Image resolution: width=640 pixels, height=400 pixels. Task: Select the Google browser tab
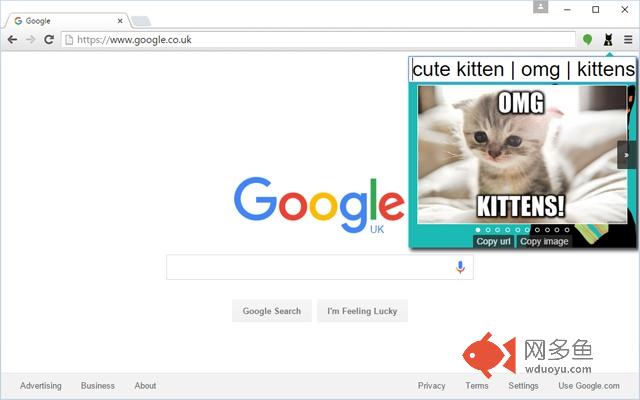67,21
